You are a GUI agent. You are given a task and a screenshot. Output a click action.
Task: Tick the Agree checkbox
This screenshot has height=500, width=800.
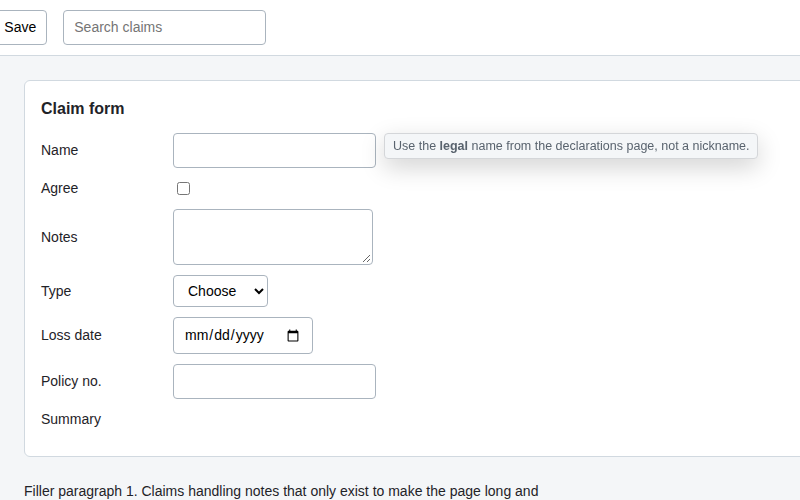coord(183,188)
